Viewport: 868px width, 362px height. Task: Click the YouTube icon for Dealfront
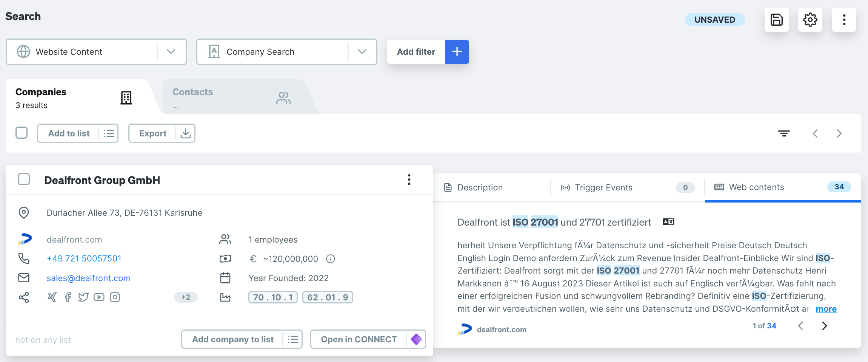[99, 297]
